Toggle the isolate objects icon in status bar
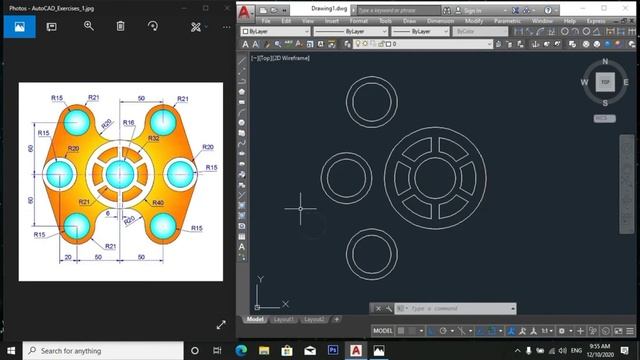This screenshot has height=360, width=640. (606, 331)
